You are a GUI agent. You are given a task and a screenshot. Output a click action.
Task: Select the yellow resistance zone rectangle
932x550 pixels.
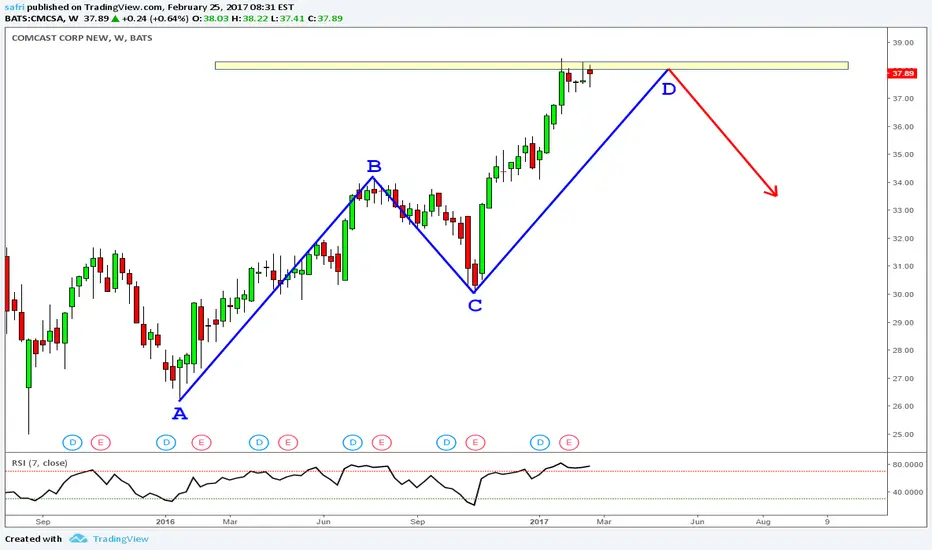click(x=531, y=65)
